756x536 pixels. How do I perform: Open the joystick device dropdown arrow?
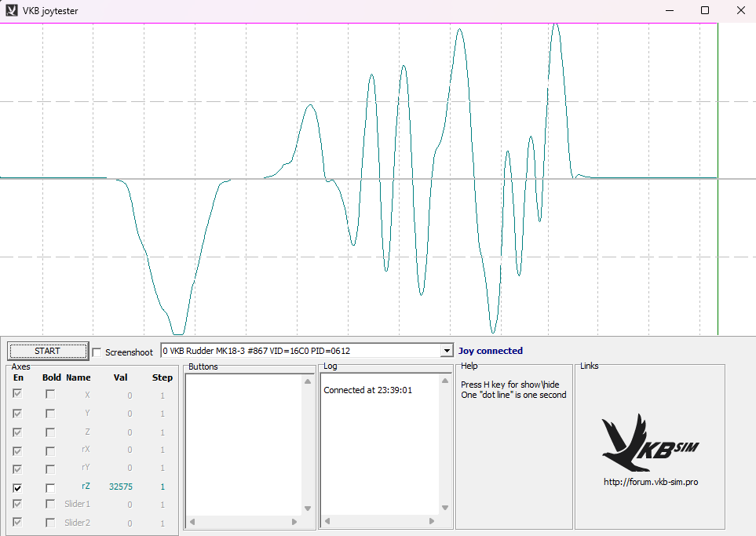447,351
